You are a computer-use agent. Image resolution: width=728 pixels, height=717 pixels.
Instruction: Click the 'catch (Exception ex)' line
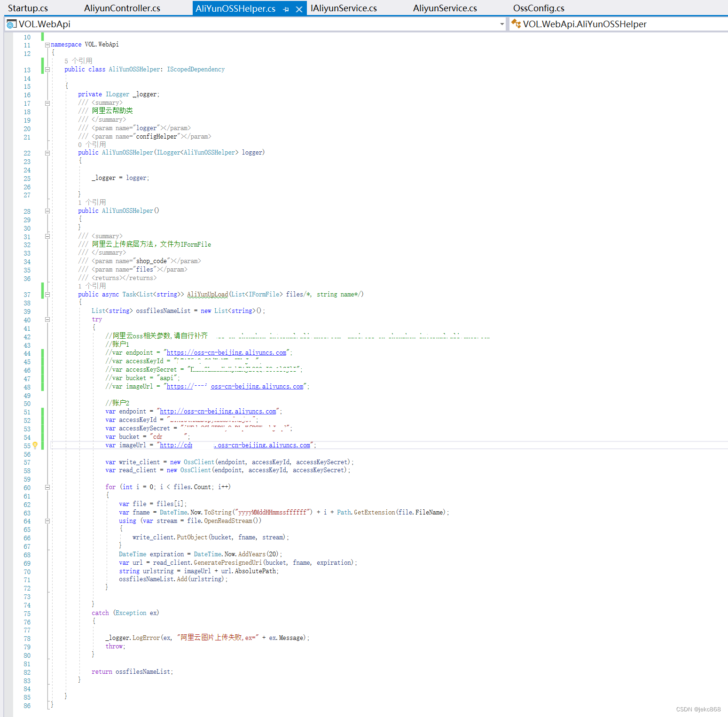[x=125, y=613]
